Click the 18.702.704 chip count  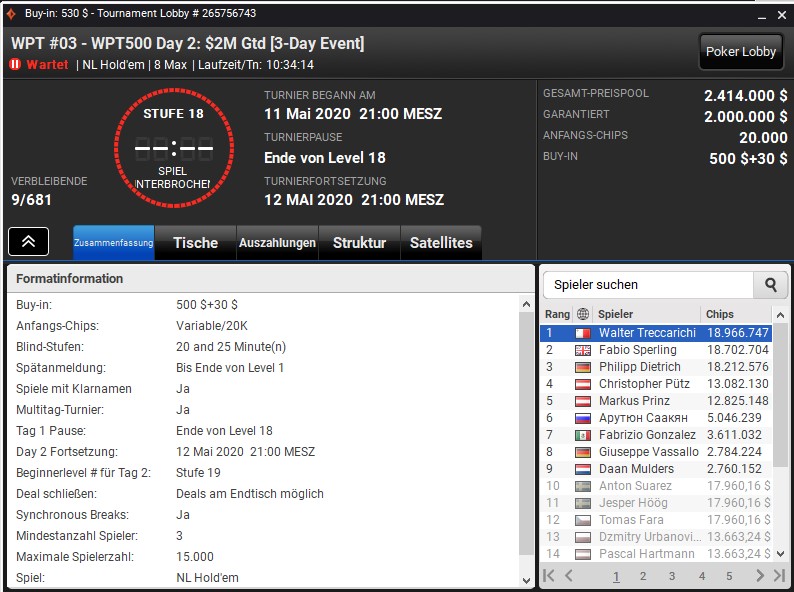[738, 350]
